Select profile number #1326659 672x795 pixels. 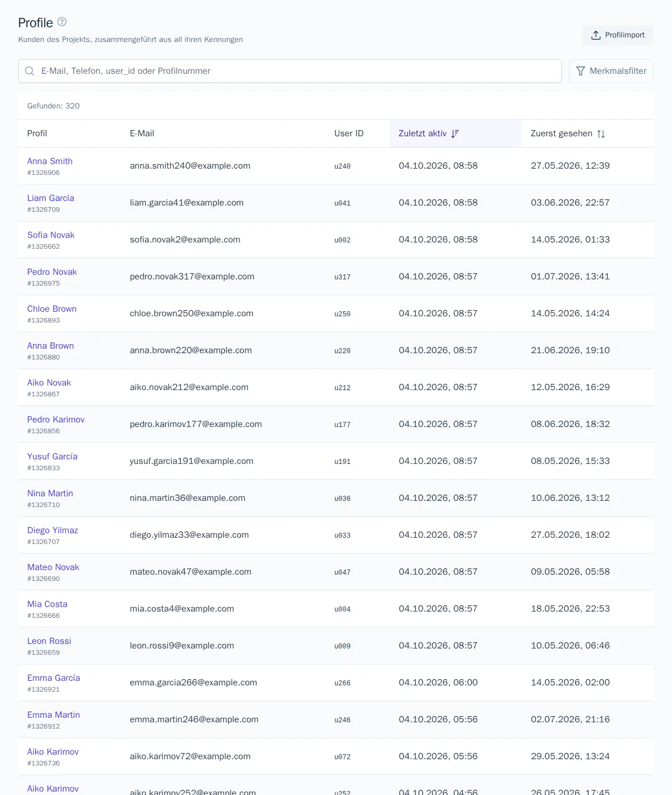point(44,652)
